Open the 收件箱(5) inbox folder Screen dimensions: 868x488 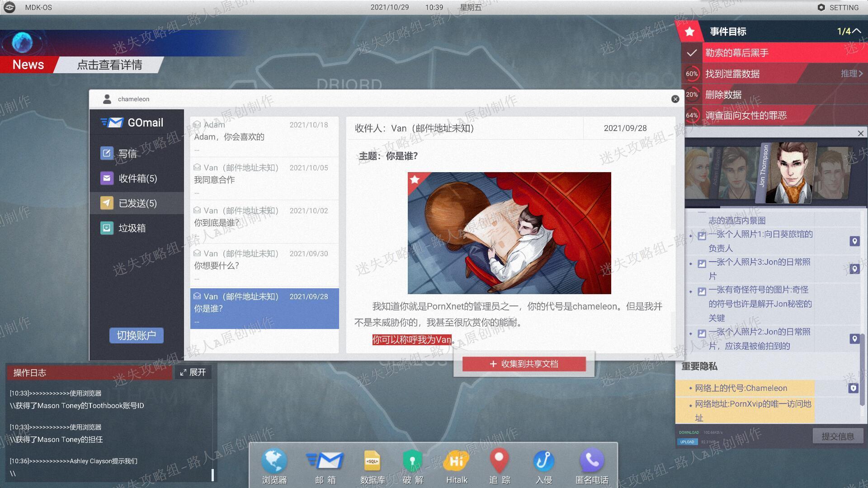pyautogui.click(x=137, y=178)
